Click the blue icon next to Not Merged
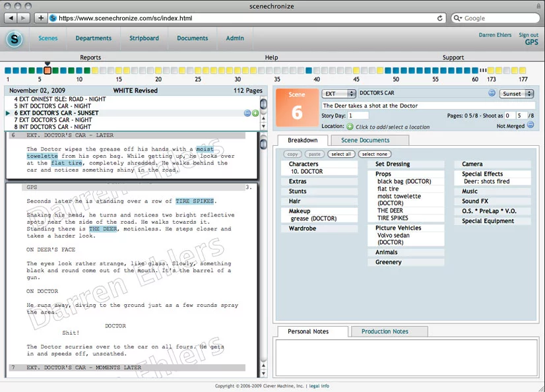The image size is (545, 392). (x=530, y=125)
